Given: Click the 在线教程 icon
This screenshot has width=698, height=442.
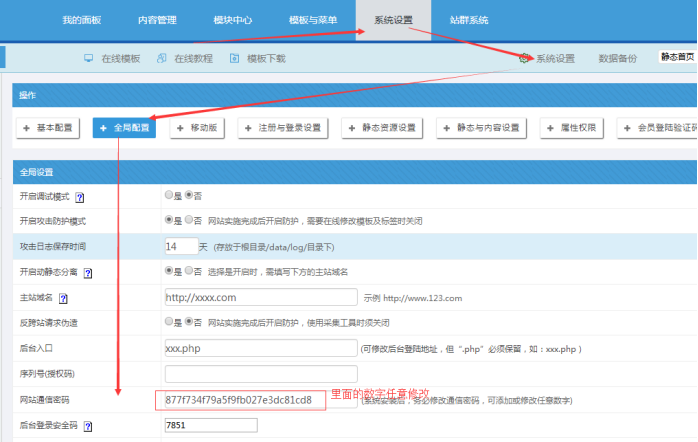Looking at the screenshot, I should [162, 59].
